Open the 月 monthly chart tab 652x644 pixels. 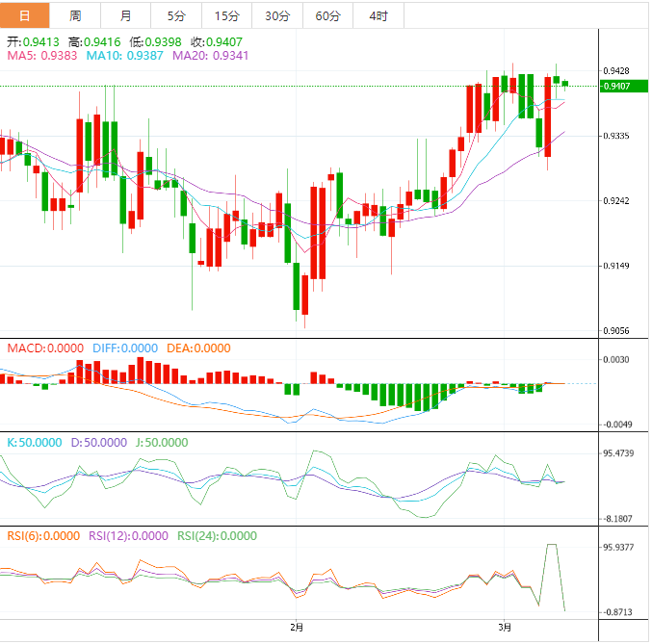tap(126, 15)
